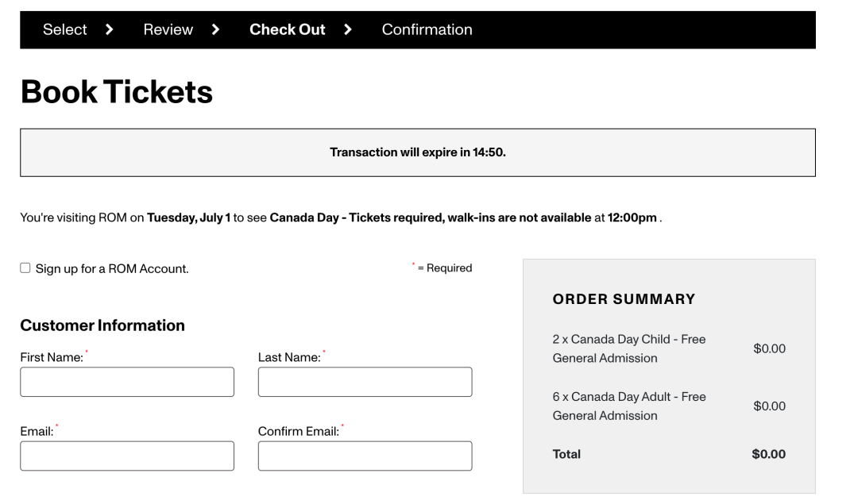The image size is (858, 504).
Task: Tick the Sign up for ROM Account checkbox
Action: click(x=25, y=267)
